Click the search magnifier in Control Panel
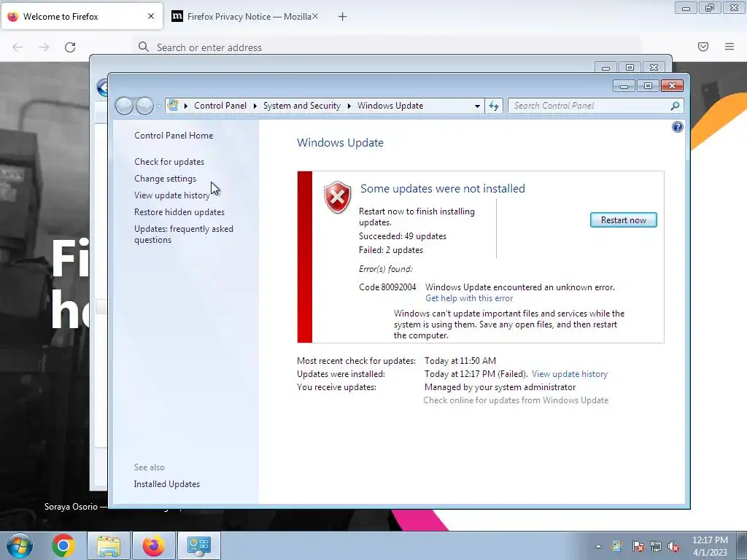 click(675, 106)
